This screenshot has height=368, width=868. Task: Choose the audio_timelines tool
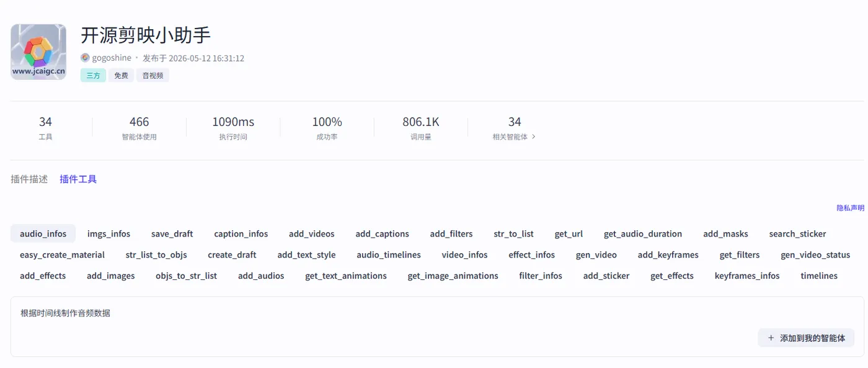(x=389, y=255)
